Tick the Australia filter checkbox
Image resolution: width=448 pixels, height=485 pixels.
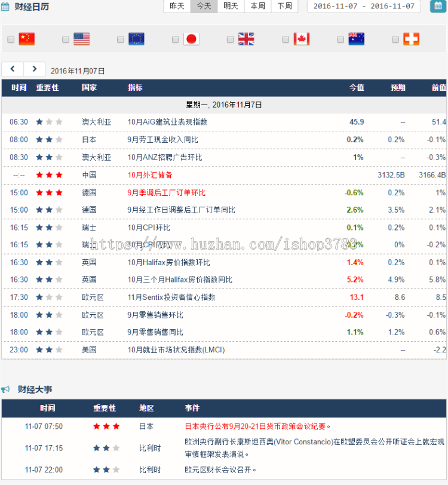[340, 39]
